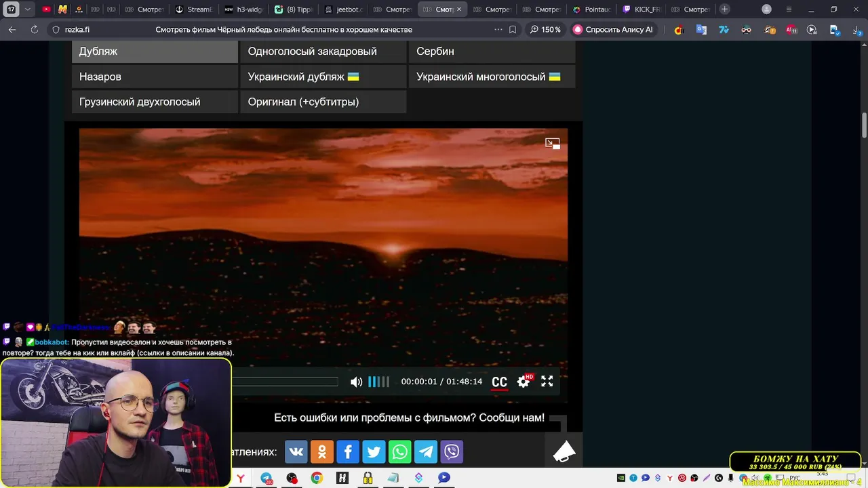Screen dimensions: 868x488
Task: Mute the video player sound
Action: click(x=356, y=382)
